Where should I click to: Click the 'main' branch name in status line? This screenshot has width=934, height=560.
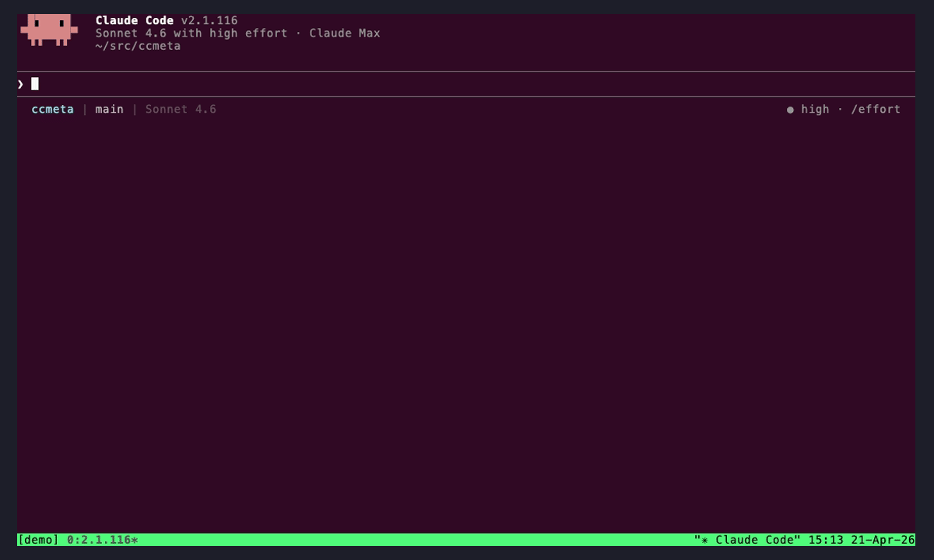[x=110, y=109]
